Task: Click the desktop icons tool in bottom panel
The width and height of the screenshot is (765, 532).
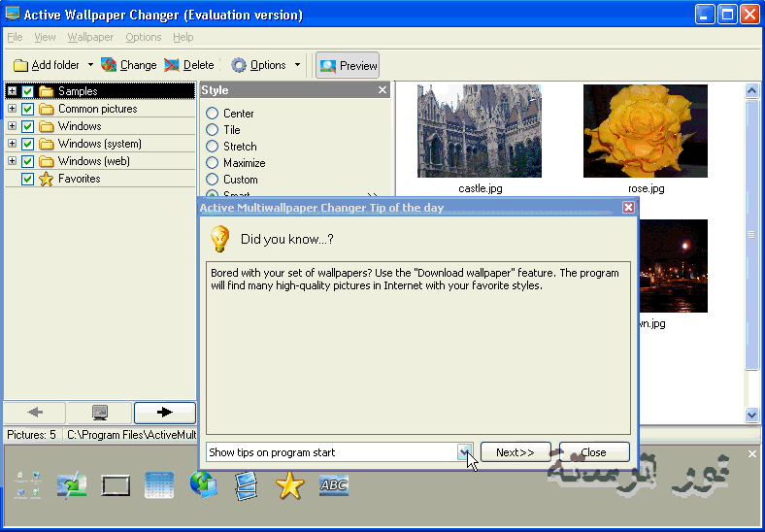Action: click(x=28, y=485)
